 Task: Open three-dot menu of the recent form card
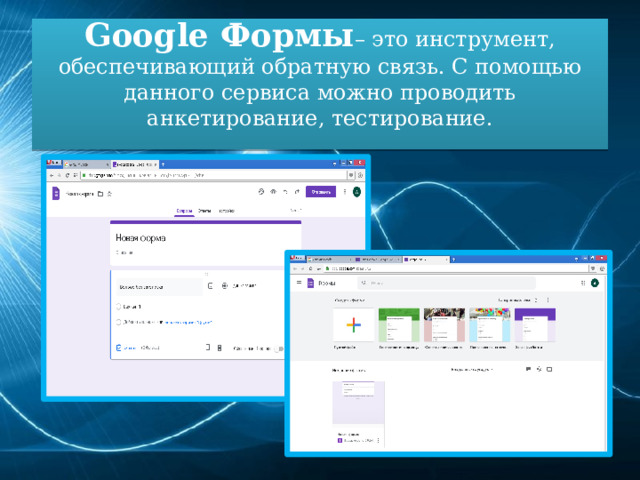[378, 440]
